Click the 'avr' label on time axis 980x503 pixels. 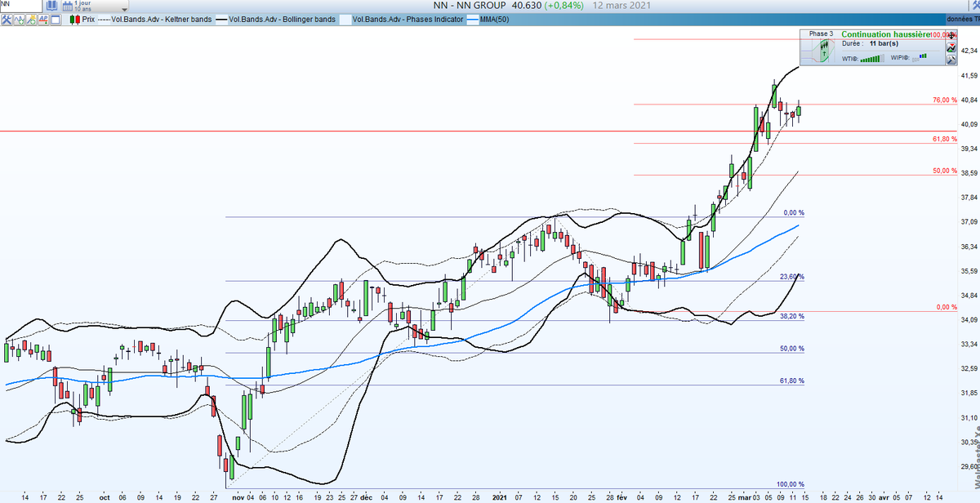(x=884, y=496)
